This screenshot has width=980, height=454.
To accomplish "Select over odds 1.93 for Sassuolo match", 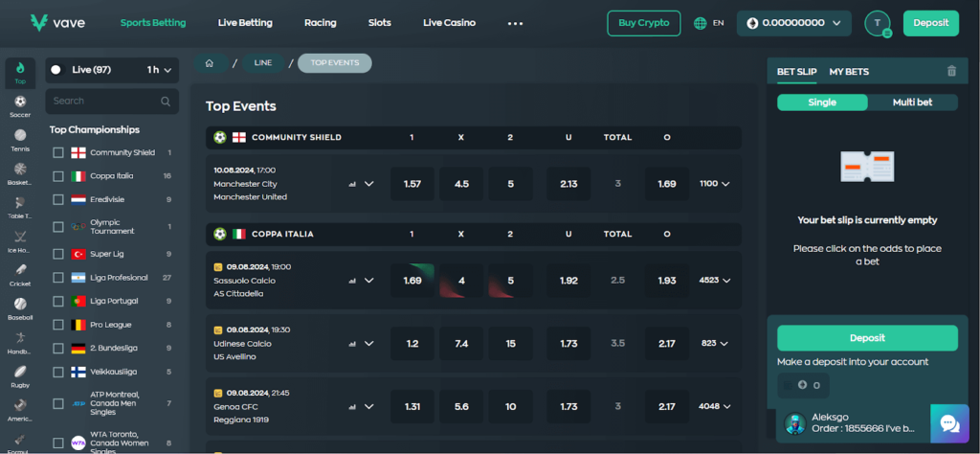I will [667, 281].
